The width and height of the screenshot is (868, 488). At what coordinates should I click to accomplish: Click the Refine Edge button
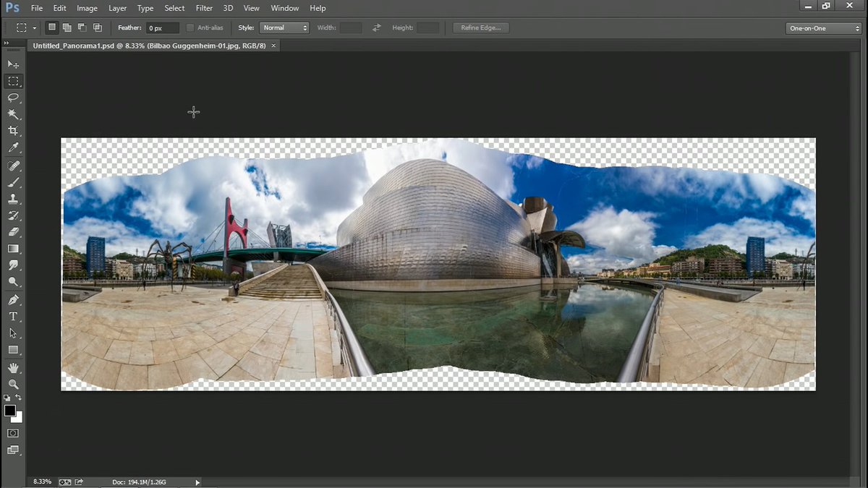point(481,27)
